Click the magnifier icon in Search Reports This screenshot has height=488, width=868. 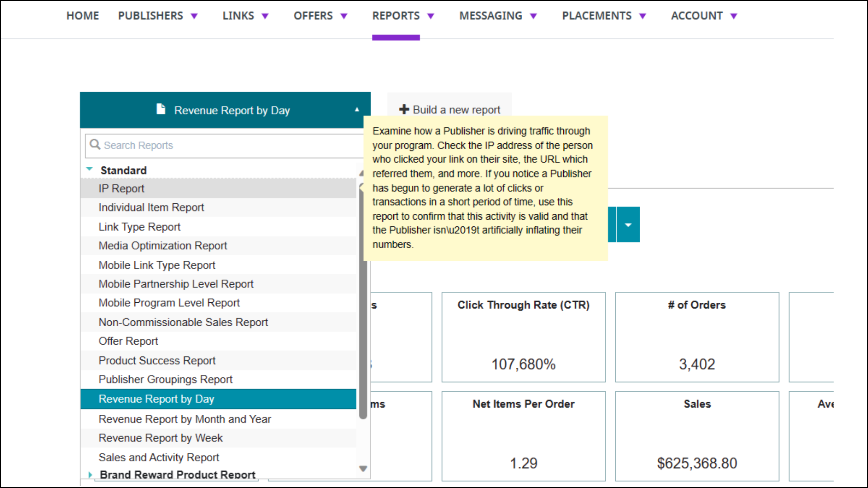tap(94, 145)
